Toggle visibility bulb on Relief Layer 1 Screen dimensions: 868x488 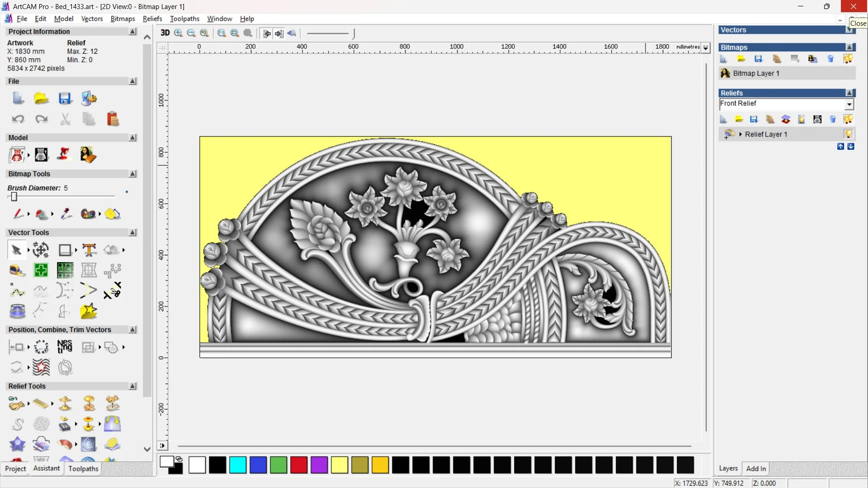(x=848, y=134)
